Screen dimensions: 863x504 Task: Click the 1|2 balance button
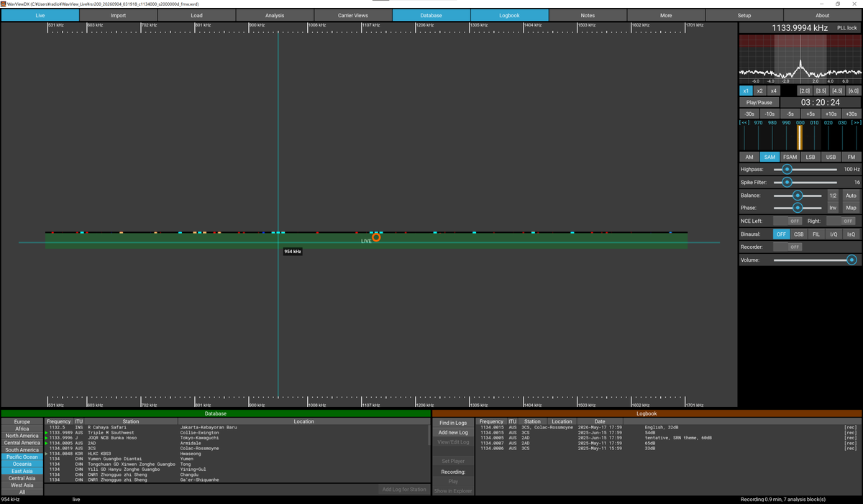[833, 196]
